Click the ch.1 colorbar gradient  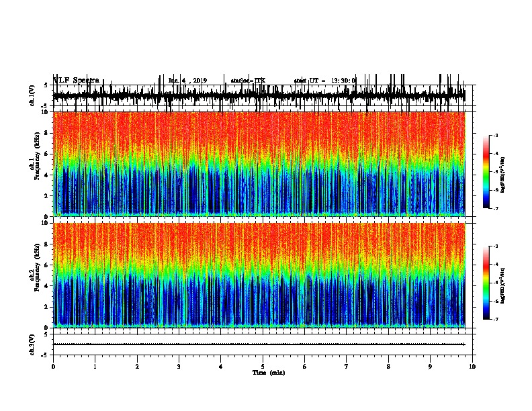pos(486,172)
